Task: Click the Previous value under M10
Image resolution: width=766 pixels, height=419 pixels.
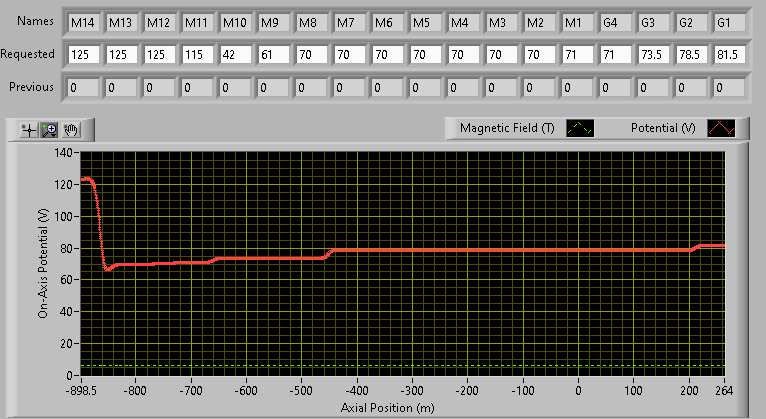Action: coord(235,88)
